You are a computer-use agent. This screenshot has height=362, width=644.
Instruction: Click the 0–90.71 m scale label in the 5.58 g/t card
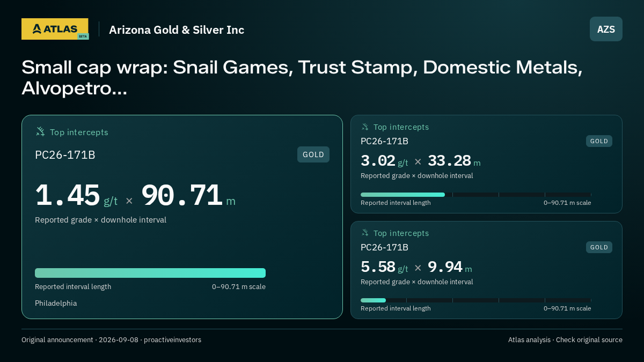tap(567, 308)
